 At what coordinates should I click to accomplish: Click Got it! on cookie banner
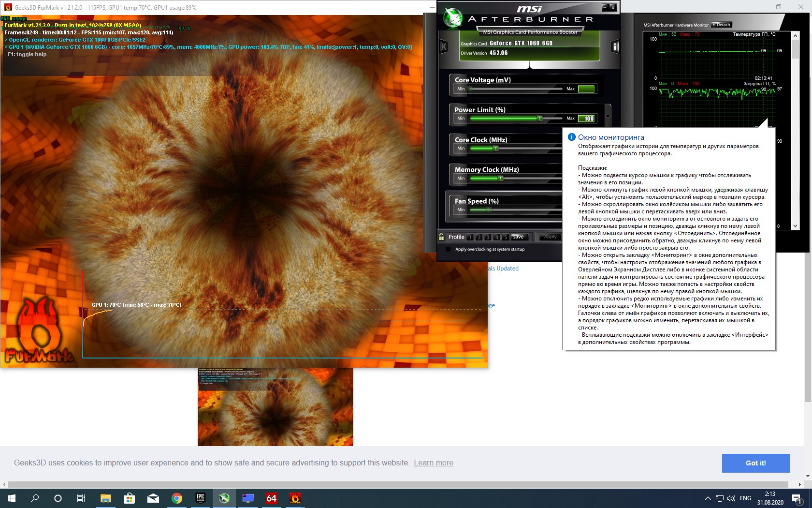click(755, 463)
